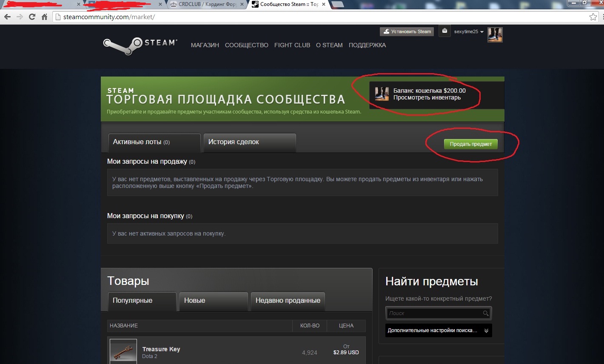Open the Treasure Key item image
This screenshot has height=364, width=604.
coord(123,351)
